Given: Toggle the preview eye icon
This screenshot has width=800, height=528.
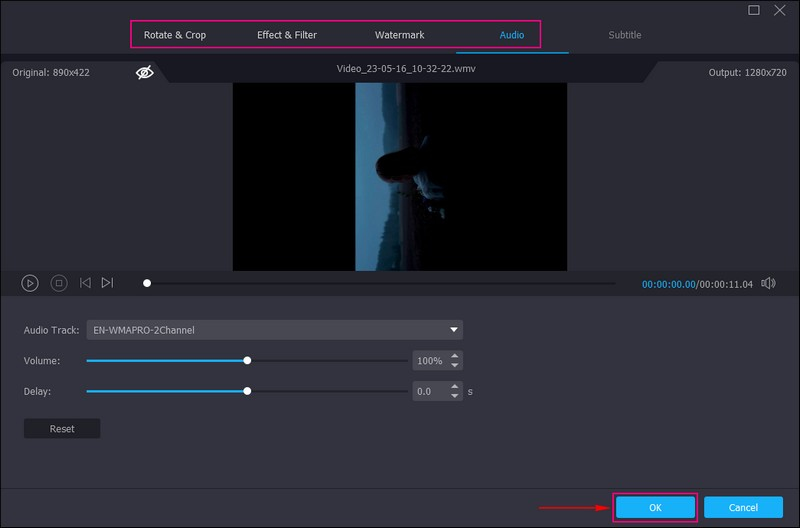Looking at the screenshot, I should [x=145, y=72].
